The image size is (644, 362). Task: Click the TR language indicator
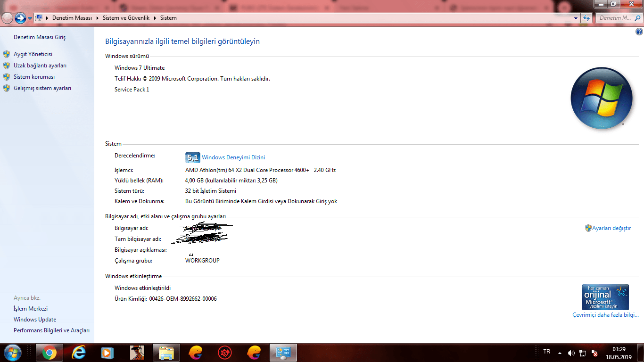coord(547,352)
